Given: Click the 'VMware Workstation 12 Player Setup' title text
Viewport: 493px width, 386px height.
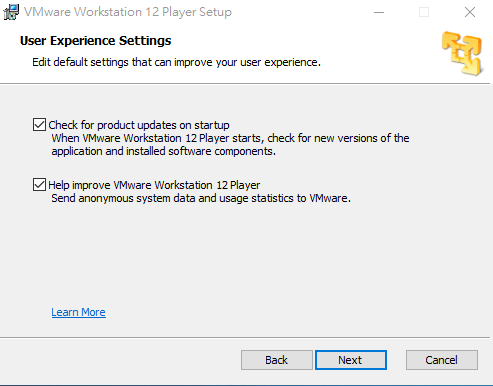Looking at the screenshot, I should click(x=128, y=12).
